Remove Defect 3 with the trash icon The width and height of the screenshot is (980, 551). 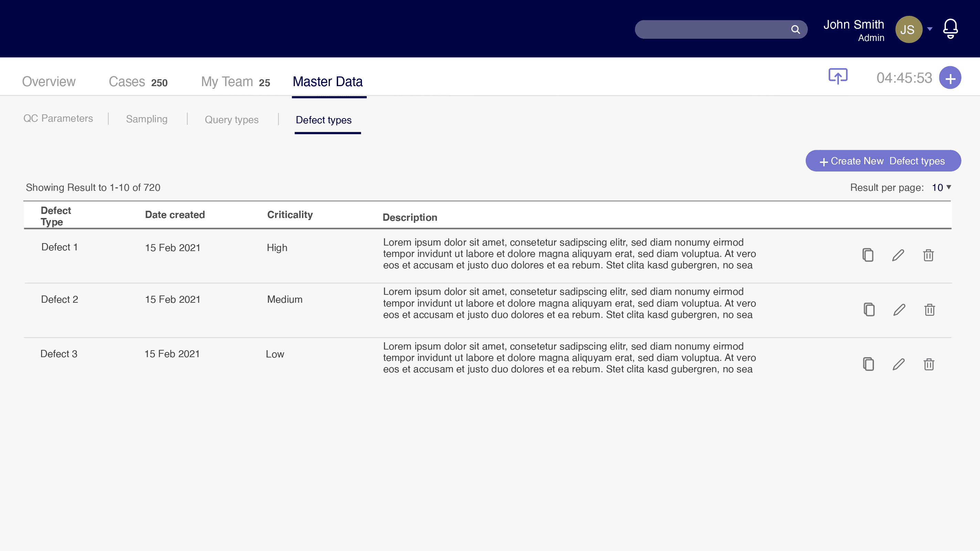click(x=929, y=364)
